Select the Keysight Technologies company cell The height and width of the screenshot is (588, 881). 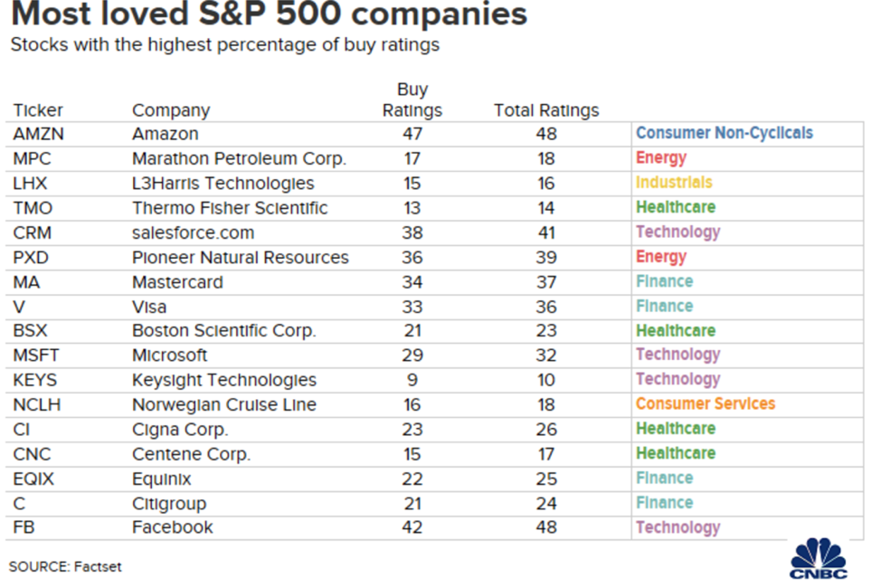(x=224, y=381)
